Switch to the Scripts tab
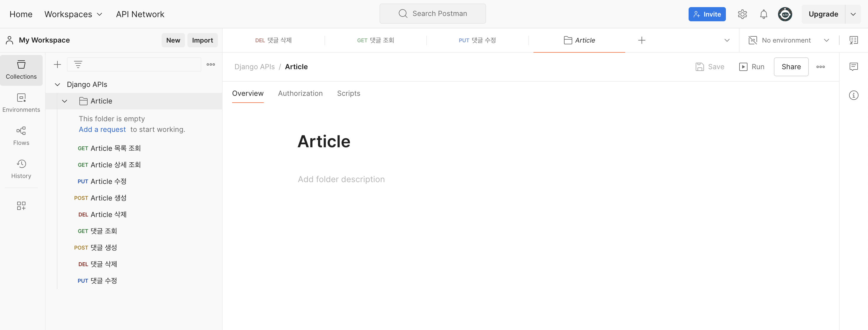 tap(348, 93)
